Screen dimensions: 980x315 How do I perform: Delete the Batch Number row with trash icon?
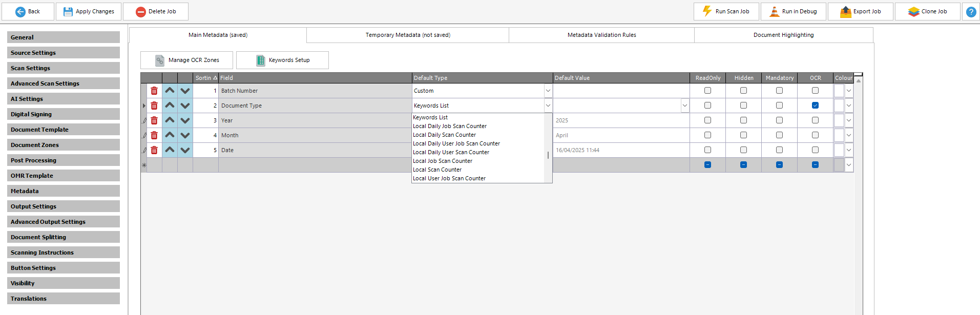pyautogui.click(x=154, y=91)
